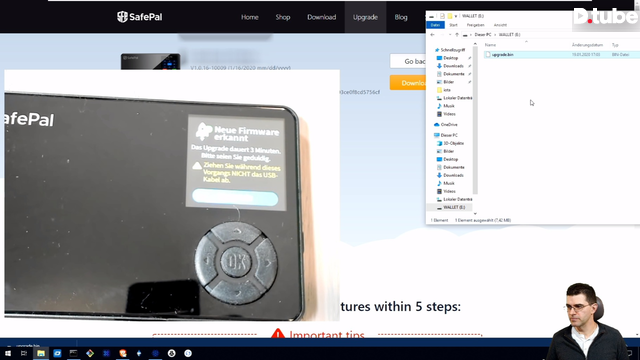This screenshot has width=640, height=360.
Task: Click sidebar scrollbar down arrow
Action: (475, 213)
